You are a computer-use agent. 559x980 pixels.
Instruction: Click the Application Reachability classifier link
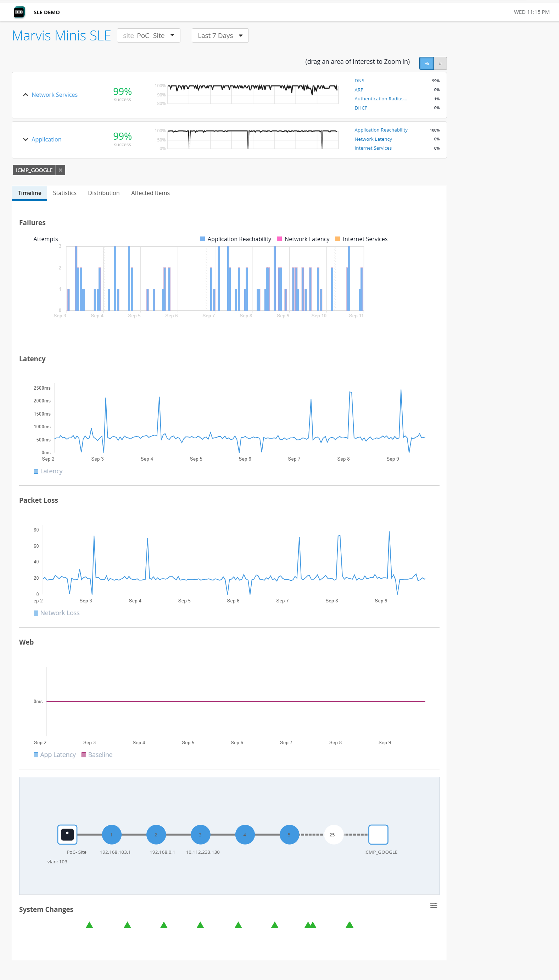click(x=381, y=130)
